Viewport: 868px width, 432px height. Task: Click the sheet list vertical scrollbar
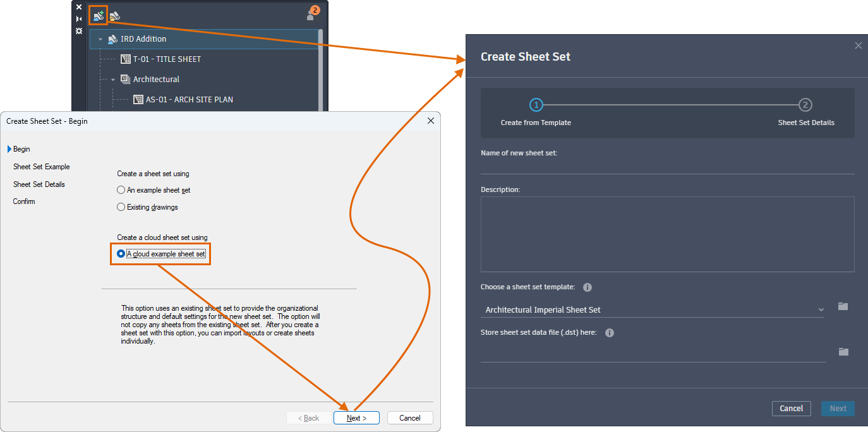point(321,69)
